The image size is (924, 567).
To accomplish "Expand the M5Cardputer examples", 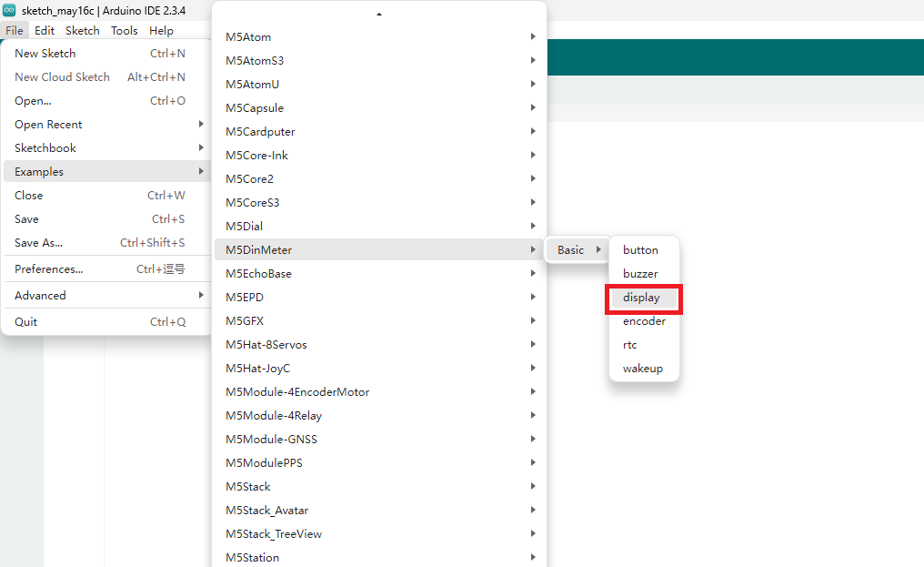I will (x=379, y=131).
